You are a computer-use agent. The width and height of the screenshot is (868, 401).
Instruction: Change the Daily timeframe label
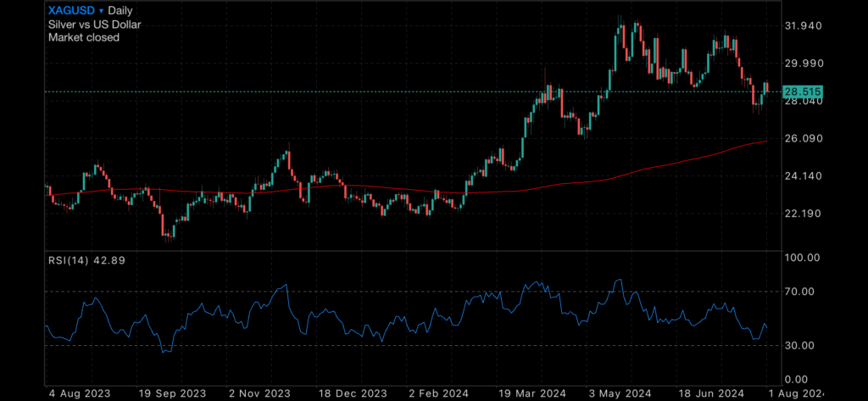(x=120, y=10)
